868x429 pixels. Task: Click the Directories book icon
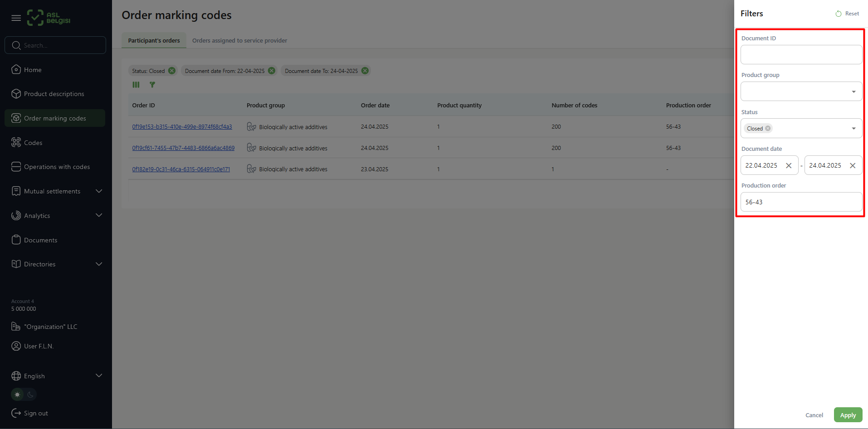pyautogui.click(x=16, y=264)
